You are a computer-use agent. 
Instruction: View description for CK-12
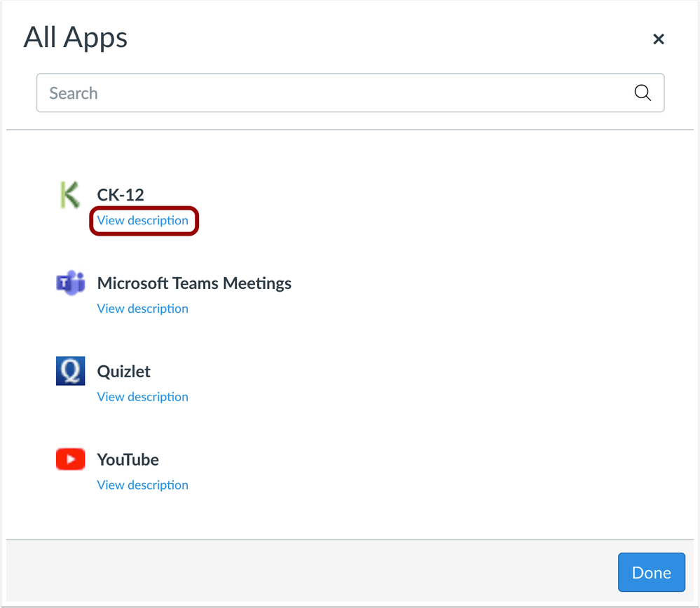[143, 220]
